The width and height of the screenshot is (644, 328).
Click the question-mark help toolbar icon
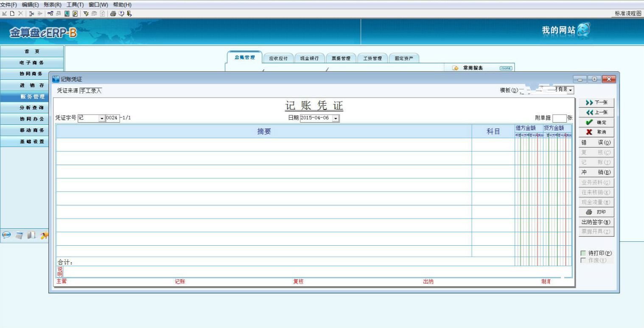121,13
